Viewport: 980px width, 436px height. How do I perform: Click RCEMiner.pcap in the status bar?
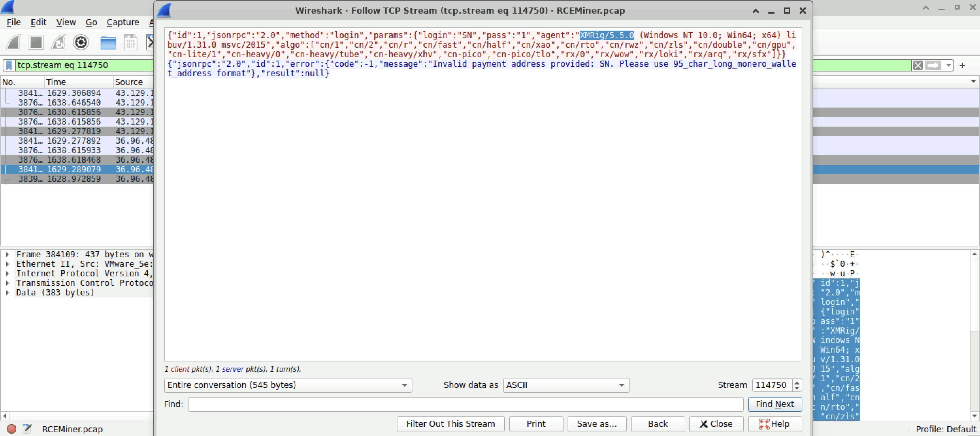72,429
